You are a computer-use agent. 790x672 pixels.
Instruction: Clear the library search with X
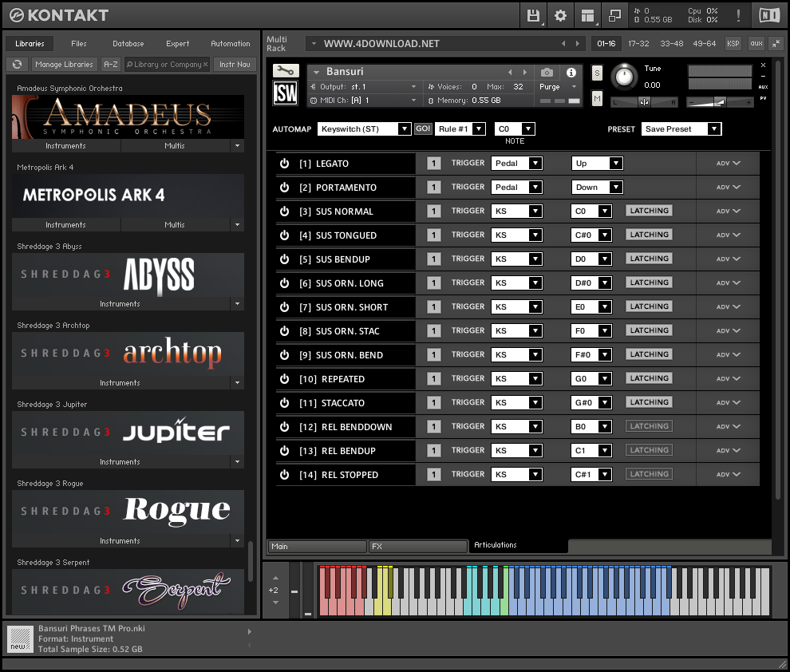[x=206, y=65]
